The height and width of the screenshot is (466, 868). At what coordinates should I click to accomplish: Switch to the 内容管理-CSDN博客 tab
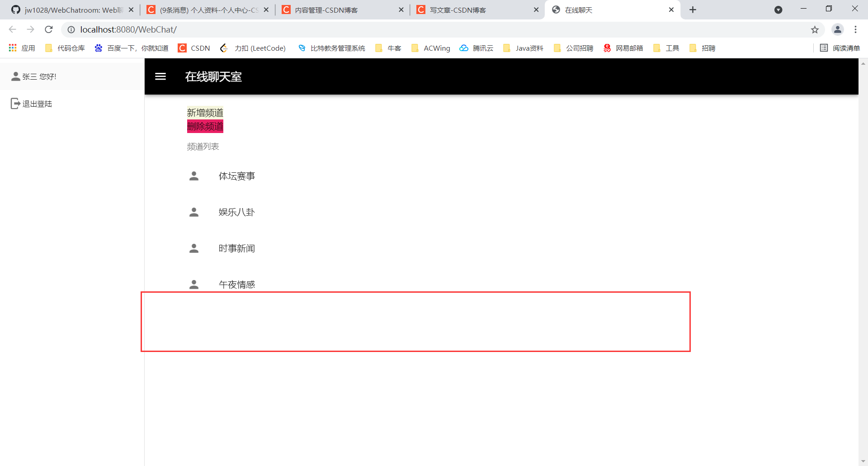click(343, 10)
